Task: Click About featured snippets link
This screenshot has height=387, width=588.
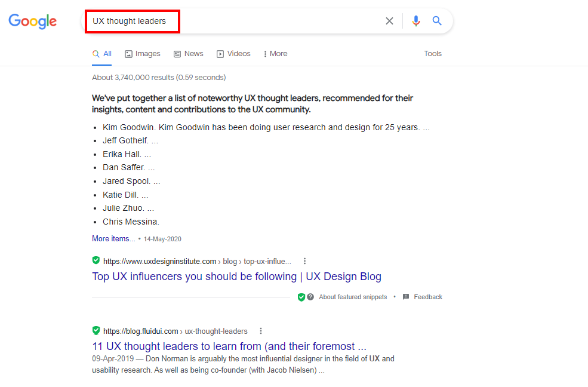Action: click(353, 297)
